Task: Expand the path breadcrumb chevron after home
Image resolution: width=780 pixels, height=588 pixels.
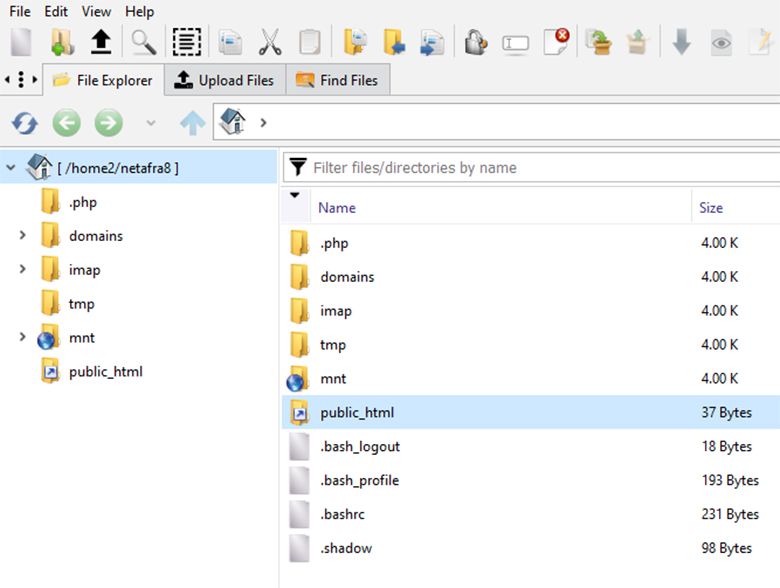Action: (263, 122)
